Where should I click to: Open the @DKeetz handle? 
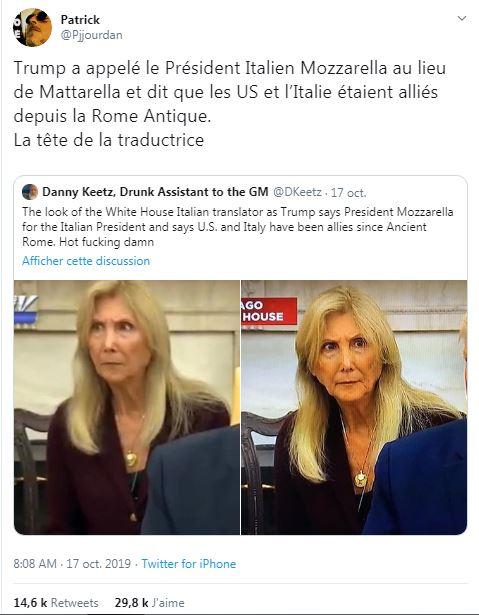297,192
